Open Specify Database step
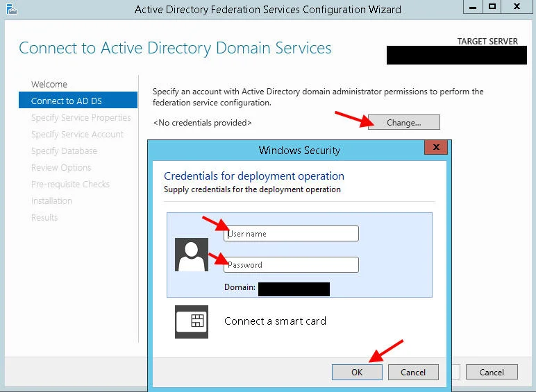 65,151
